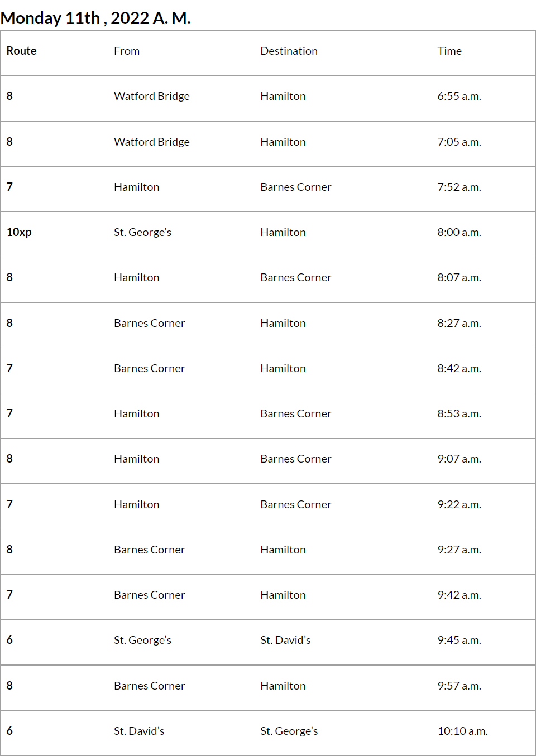This screenshot has width=536, height=756.
Task: Click the 9:07 a.m. time cell
Action: [459, 459]
